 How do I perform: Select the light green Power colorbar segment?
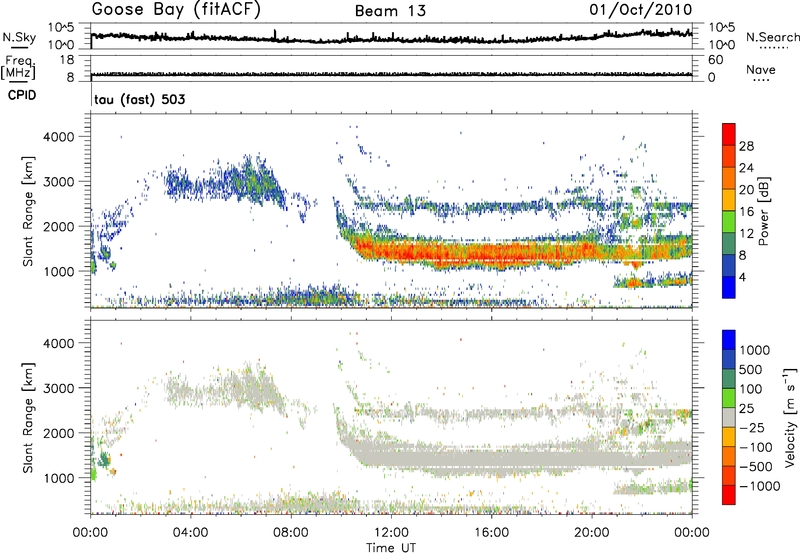point(729,221)
